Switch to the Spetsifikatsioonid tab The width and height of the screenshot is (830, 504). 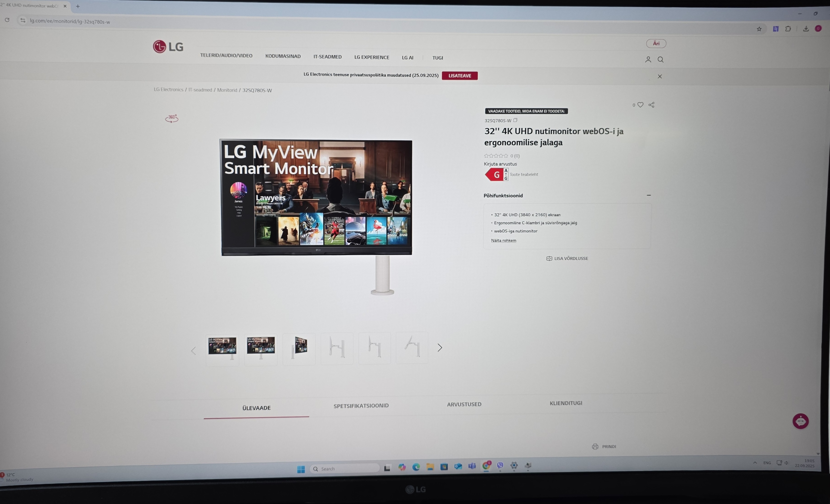[x=361, y=406]
